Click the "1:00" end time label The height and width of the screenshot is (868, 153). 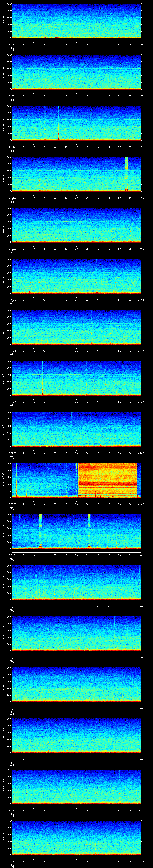click(141, 861)
